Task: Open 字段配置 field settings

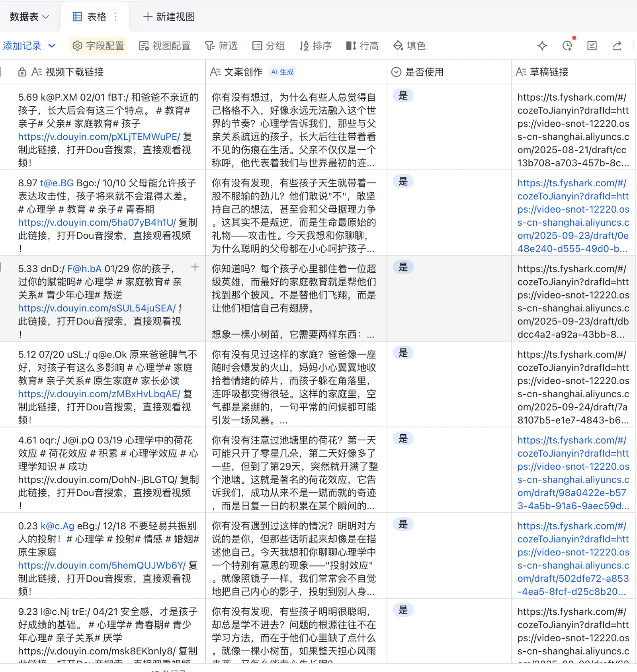Action: click(98, 46)
